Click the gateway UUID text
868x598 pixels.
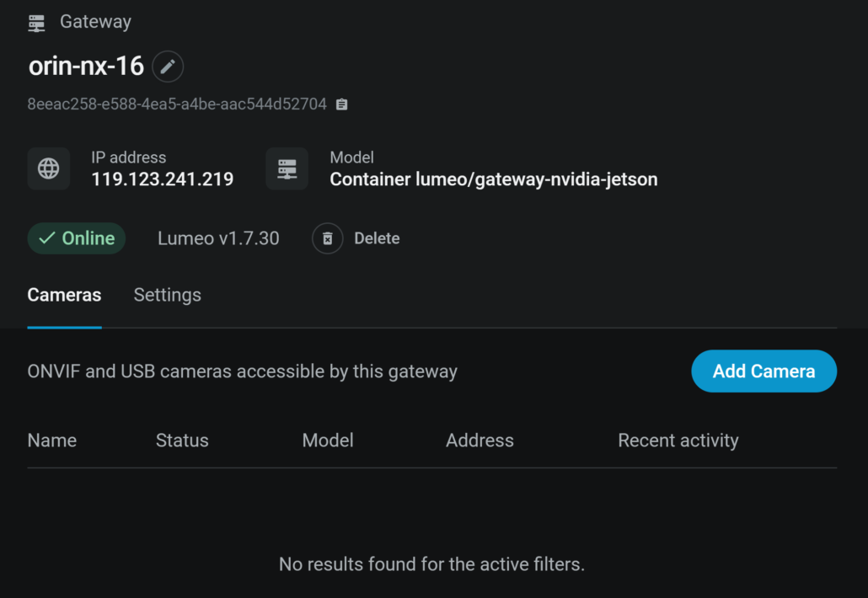[177, 104]
